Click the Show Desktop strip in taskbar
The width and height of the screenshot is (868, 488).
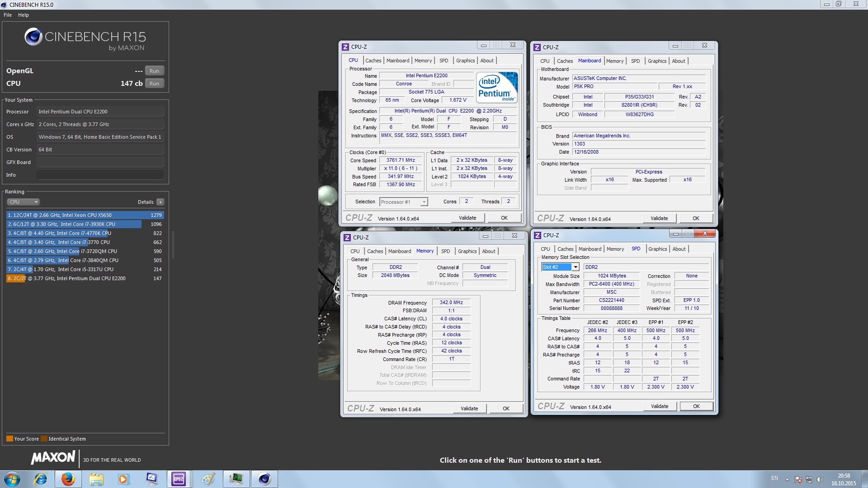pos(864,479)
